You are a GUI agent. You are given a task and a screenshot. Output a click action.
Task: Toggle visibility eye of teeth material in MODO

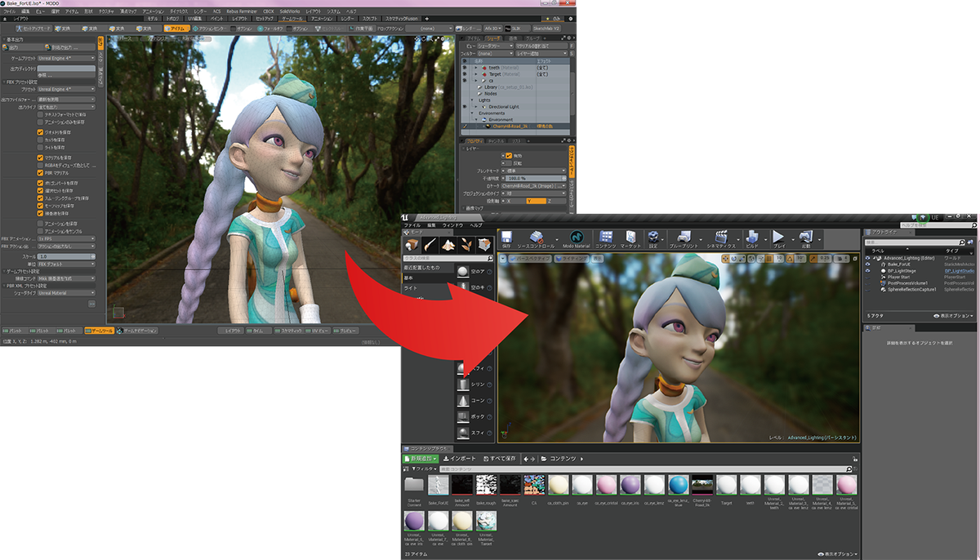[x=464, y=68]
